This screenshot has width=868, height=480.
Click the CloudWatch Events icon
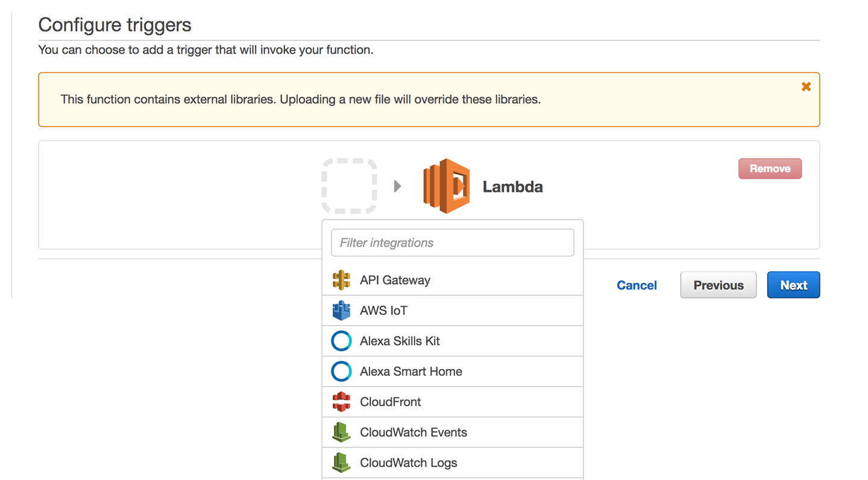(341, 432)
